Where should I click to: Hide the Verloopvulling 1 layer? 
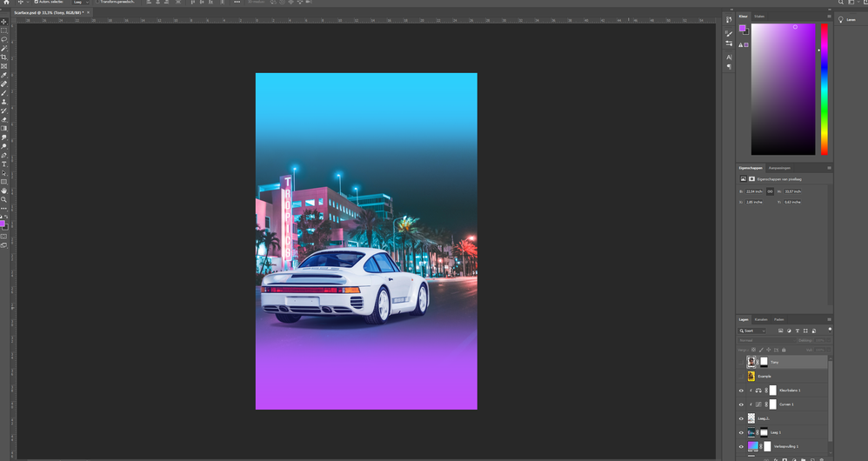[741, 446]
